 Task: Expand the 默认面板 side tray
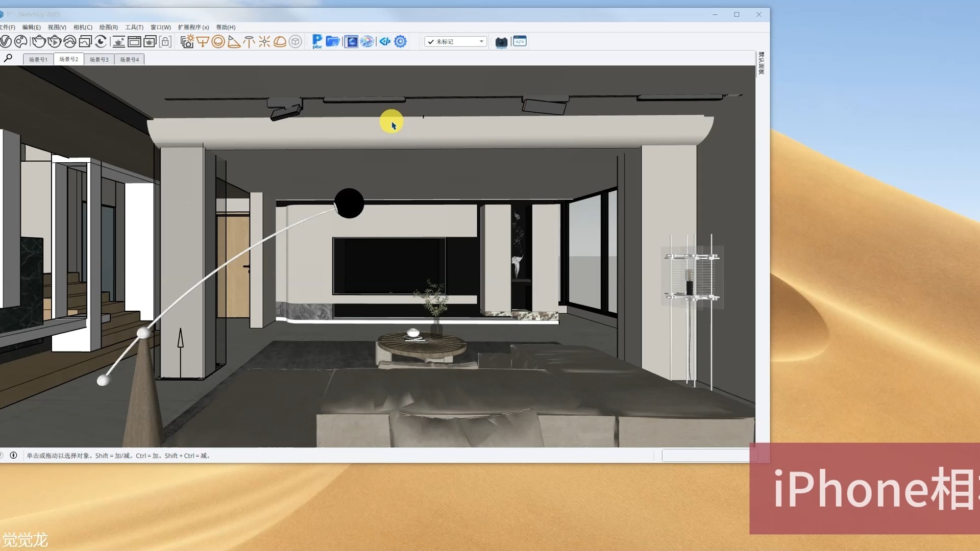(761, 63)
